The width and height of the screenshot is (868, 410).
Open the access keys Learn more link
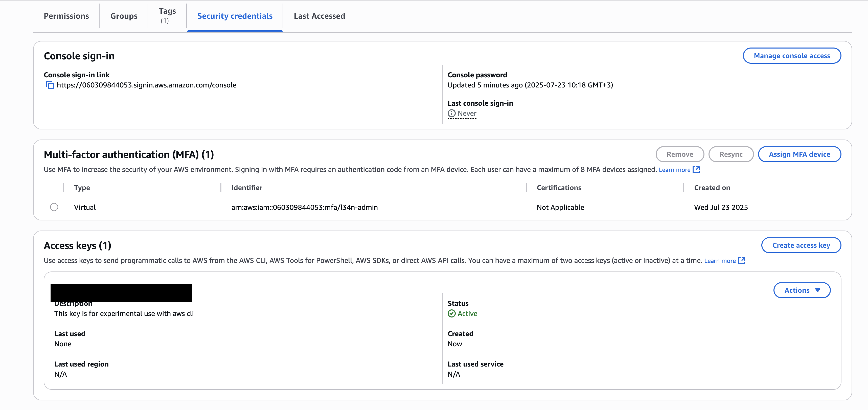pos(720,261)
